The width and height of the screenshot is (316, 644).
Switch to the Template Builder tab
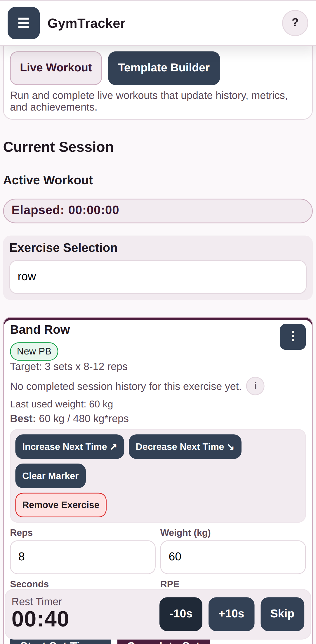164,68
